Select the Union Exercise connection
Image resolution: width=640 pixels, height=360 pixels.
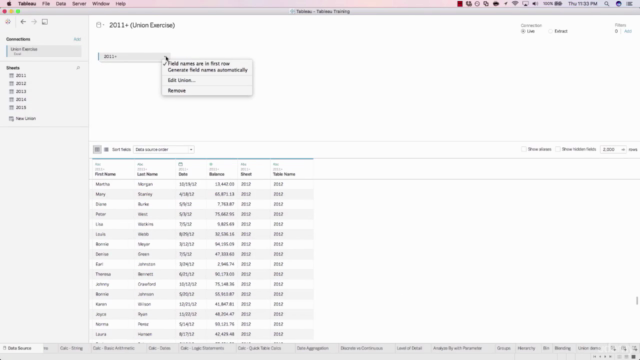coord(44,51)
